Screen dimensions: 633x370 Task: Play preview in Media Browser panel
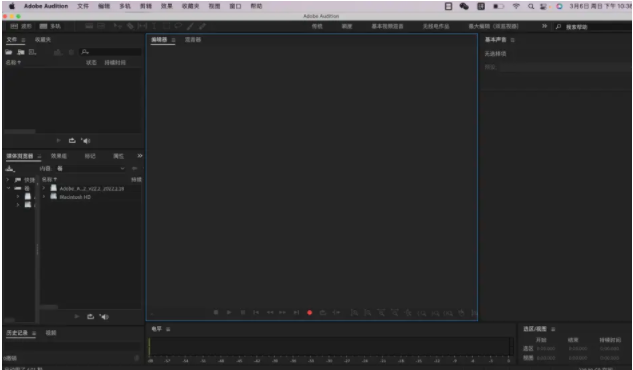(x=77, y=317)
